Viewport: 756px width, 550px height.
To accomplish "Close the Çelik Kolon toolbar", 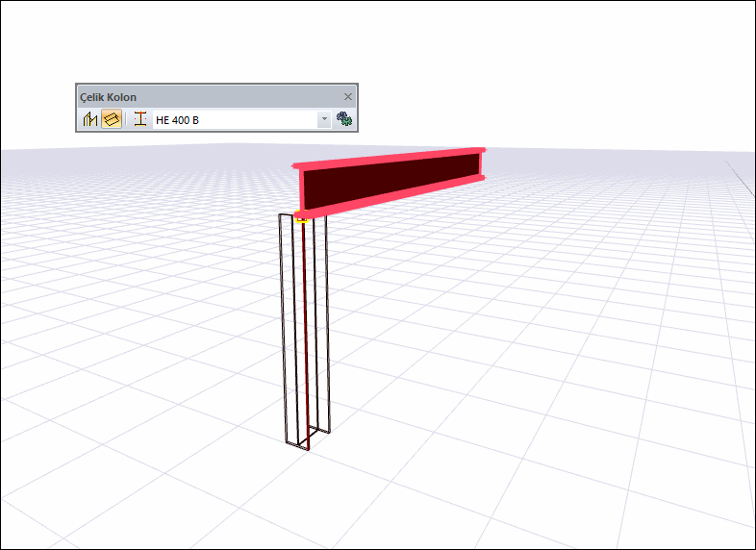I will 348,97.
